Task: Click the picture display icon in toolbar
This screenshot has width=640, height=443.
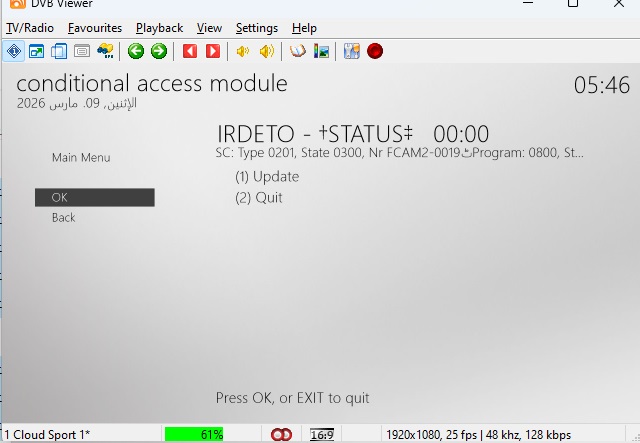Action: tap(322, 51)
